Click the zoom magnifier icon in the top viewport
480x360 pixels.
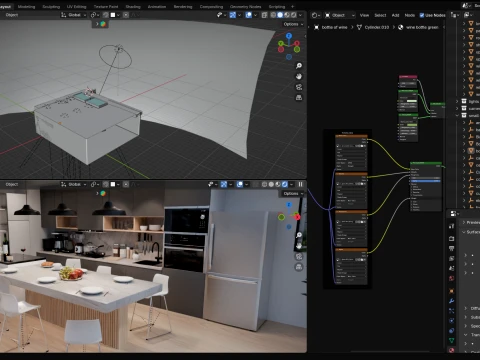pyautogui.click(x=299, y=66)
